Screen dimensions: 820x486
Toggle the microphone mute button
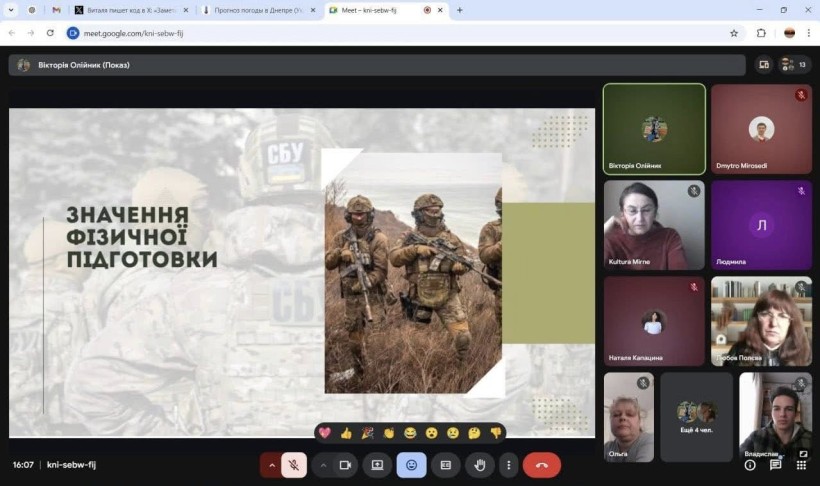(x=294, y=465)
